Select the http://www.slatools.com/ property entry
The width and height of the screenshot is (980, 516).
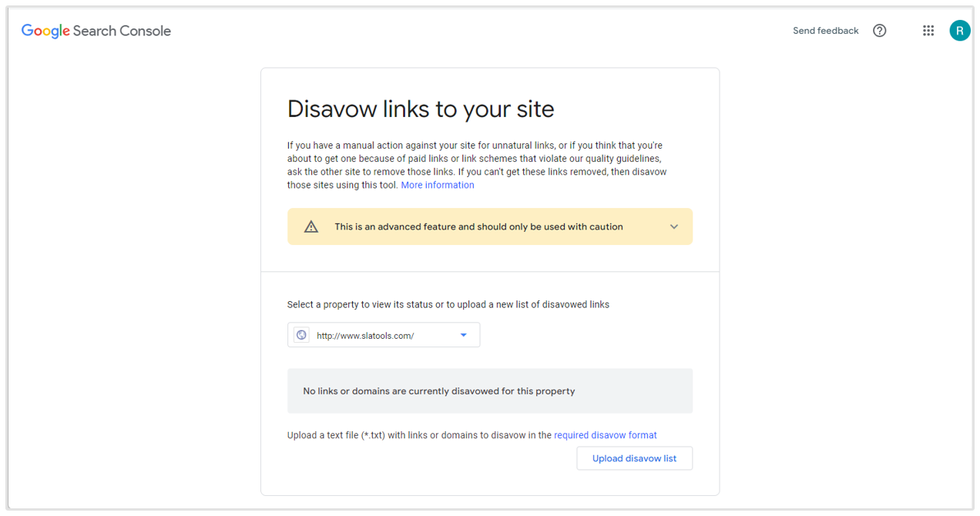coord(364,335)
